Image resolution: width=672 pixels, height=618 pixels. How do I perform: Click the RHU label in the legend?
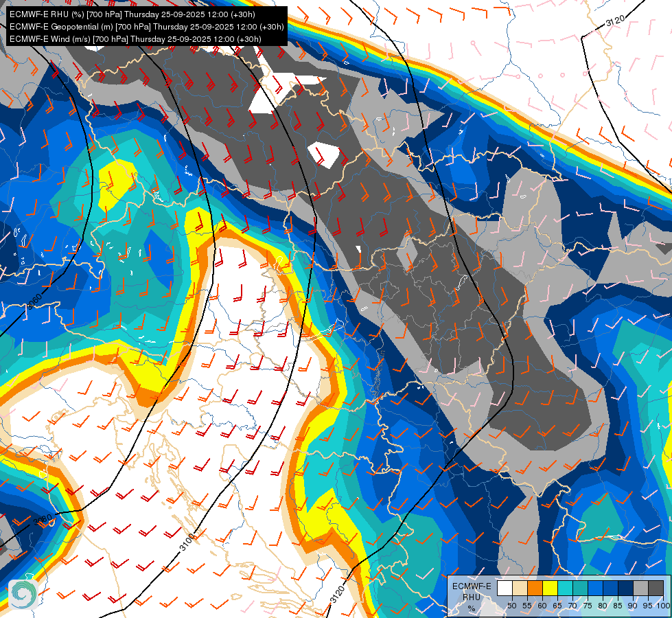(472, 597)
